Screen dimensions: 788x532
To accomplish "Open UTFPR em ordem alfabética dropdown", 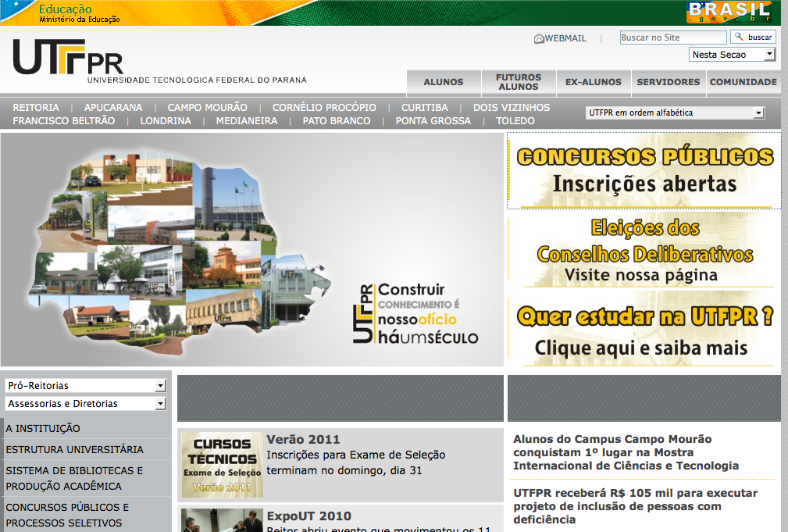I will [675, 112].
